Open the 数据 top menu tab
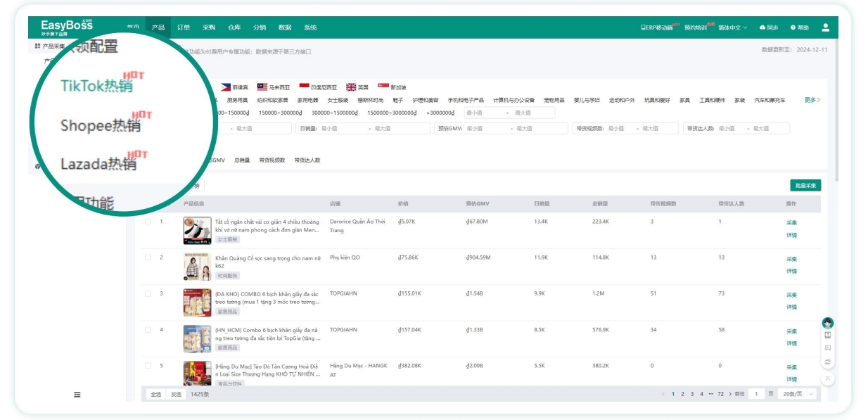868x420 pixels. 285,27
